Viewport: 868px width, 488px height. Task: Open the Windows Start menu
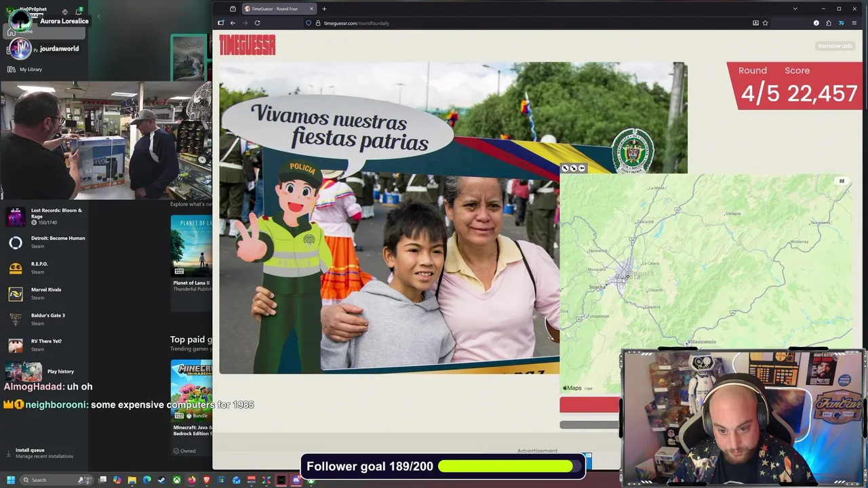[x=11, y=480]
